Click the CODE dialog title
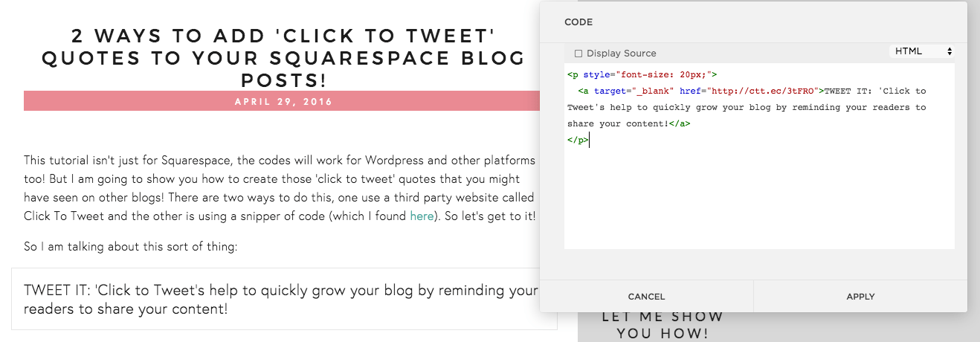 click(x=578, y=22)
